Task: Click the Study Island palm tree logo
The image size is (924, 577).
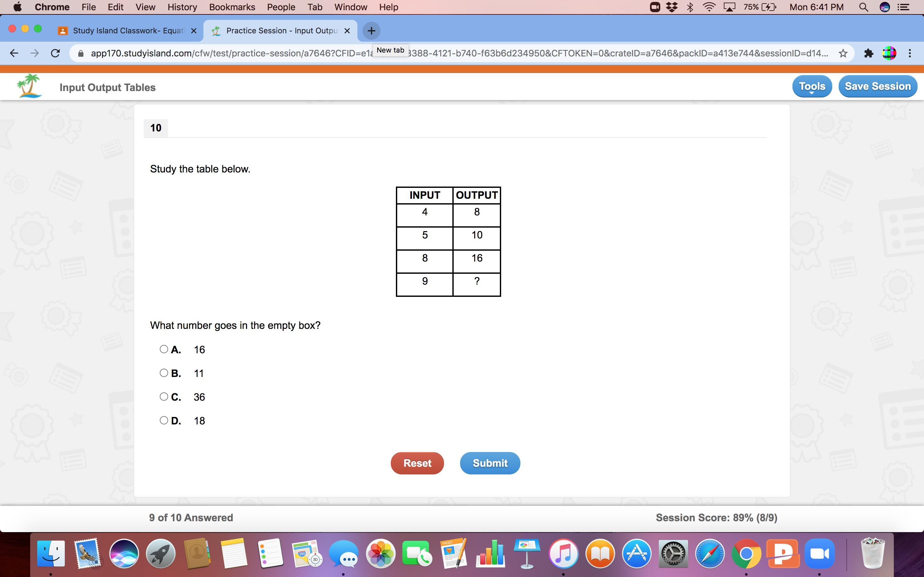Action: [29, 86]
